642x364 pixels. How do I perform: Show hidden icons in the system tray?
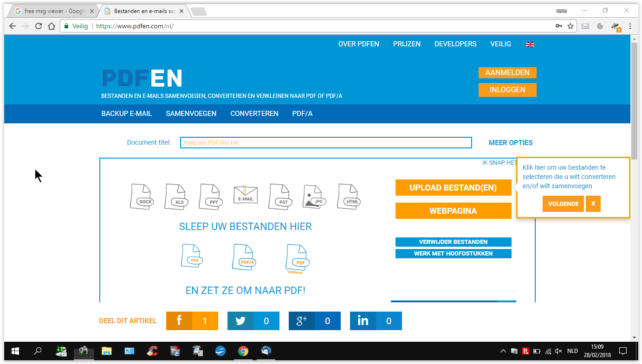pyautogui.click(x=503, y=351)
